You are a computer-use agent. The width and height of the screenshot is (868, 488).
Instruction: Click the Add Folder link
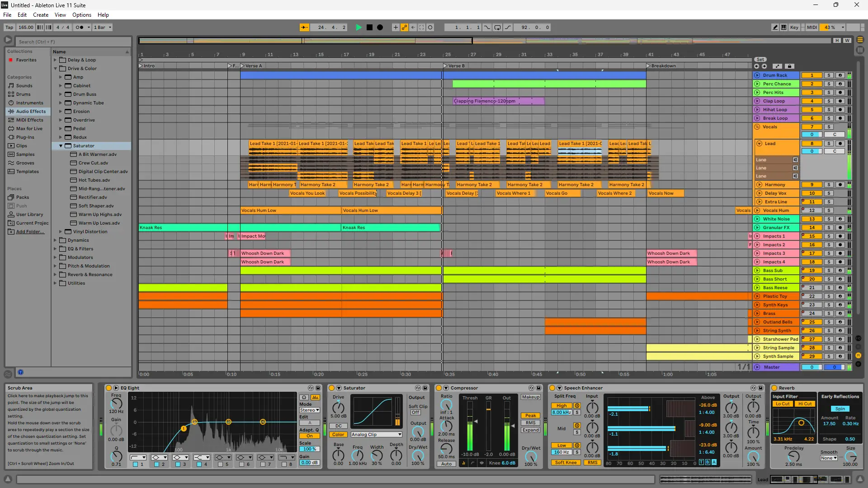click(30, 232)
